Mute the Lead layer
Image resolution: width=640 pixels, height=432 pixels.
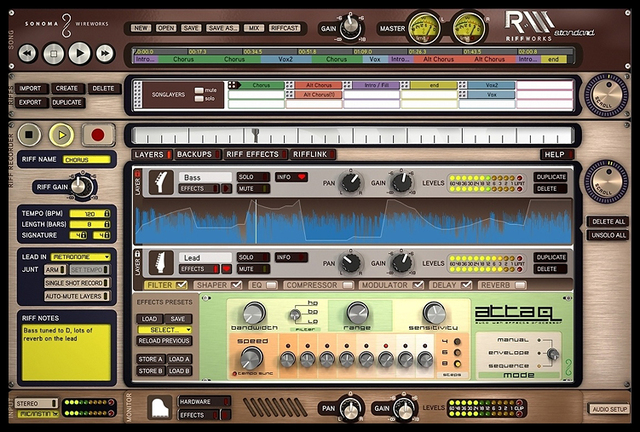click(x=253, y=269)
